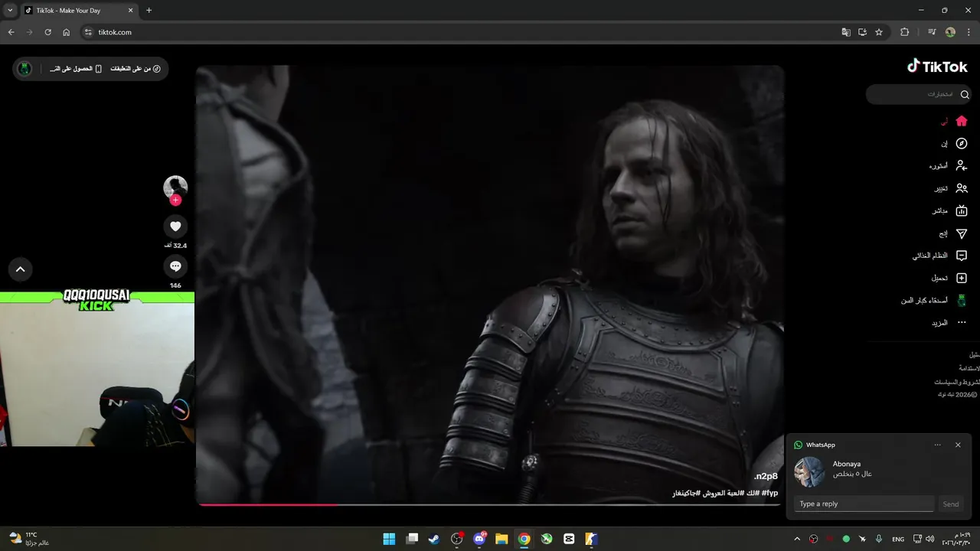980x551 pixels.
Task: Click the translate page icon
Action: pos(845,32)
